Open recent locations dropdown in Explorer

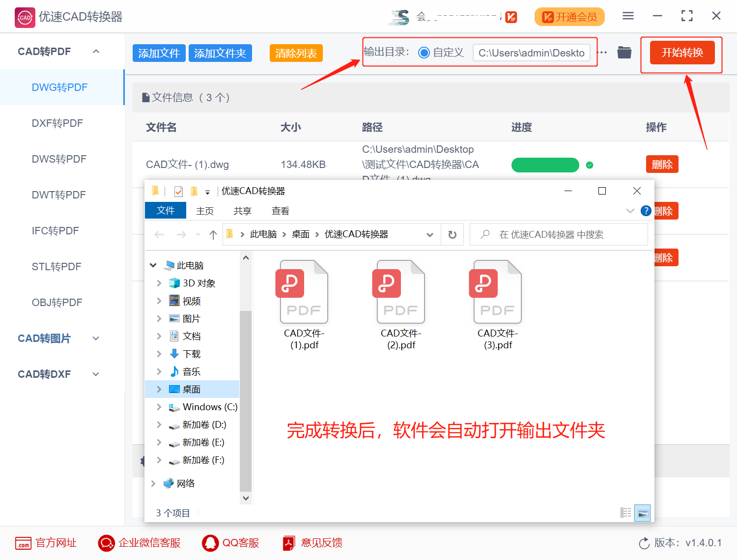tap(198, 235)
